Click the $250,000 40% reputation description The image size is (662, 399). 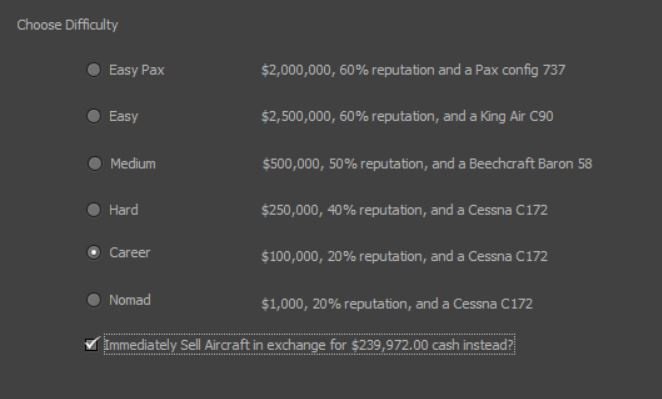pyautogui.click(x=404, y=210)
